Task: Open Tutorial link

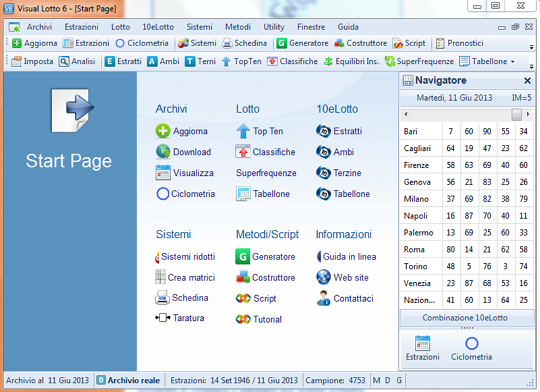Action: pyautogui.click(x=259, y=319)
